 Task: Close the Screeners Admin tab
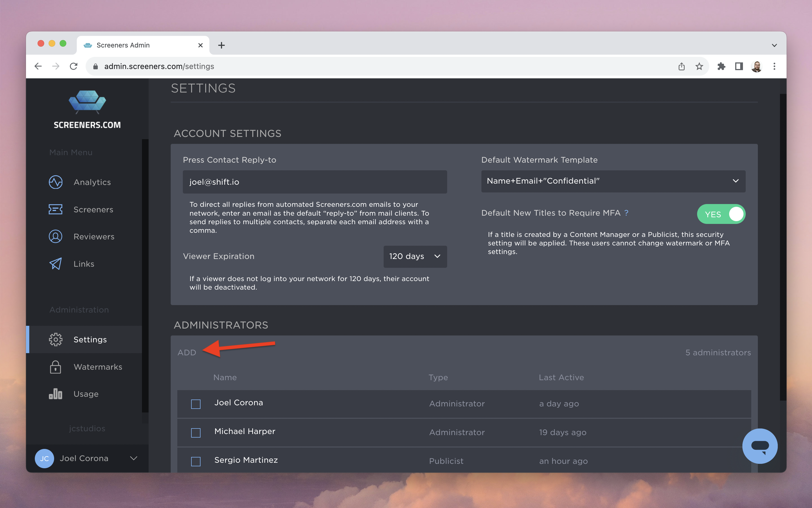point(201,45)
